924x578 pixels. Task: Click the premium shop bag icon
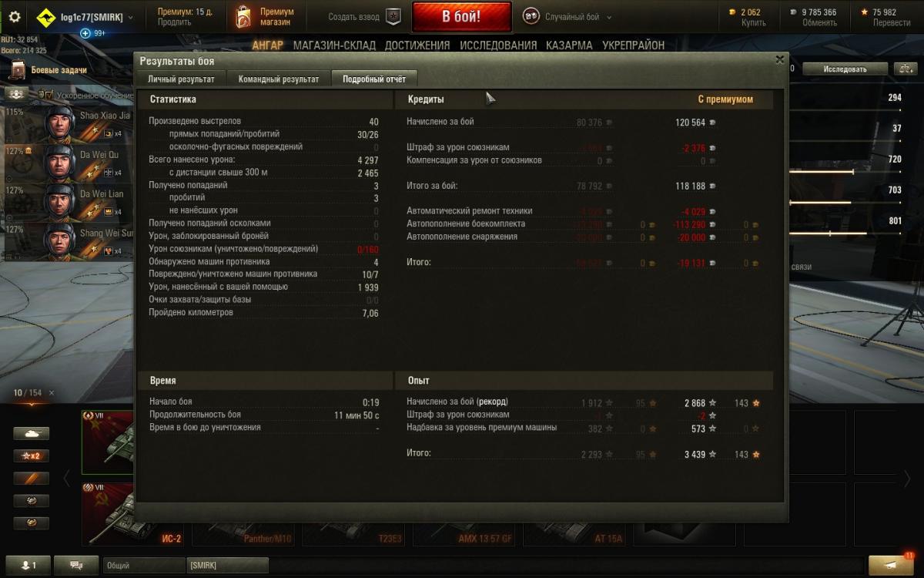243,17
